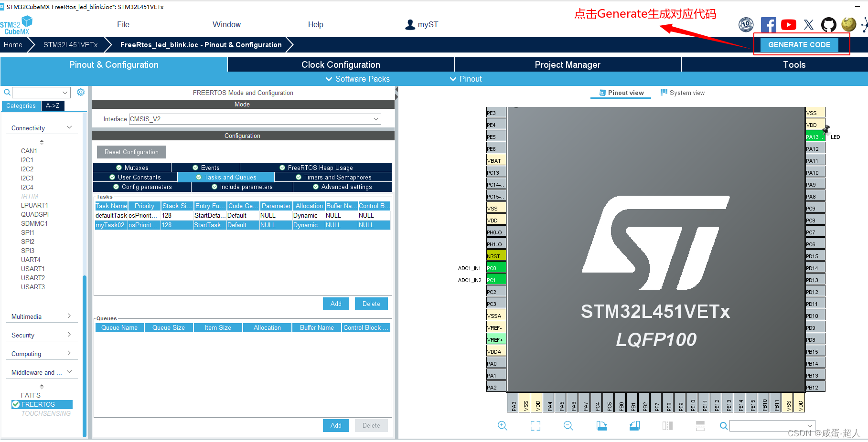
Task: Select FATFS in the middleware list
Action: [x=31, y=395]
